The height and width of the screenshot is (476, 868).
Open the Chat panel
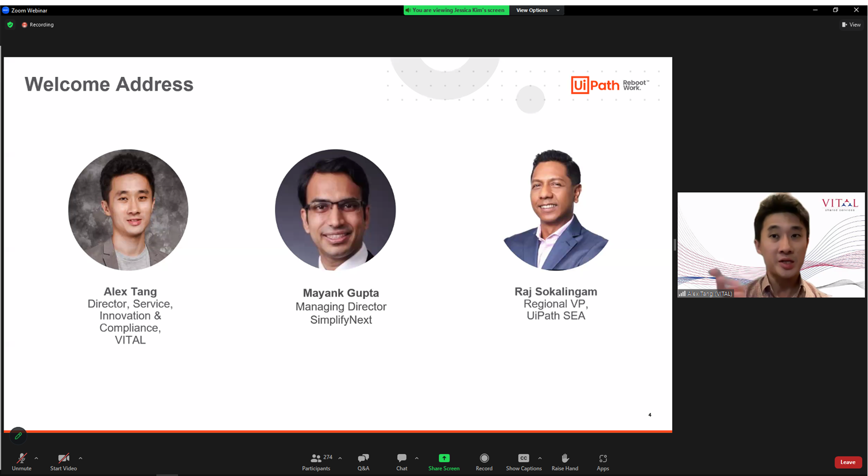point(402,462)
